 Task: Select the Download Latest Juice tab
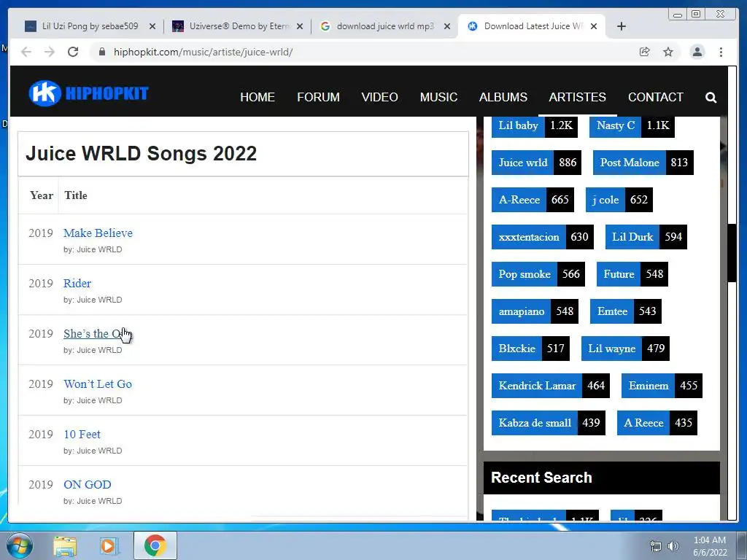pyautogui.click(x=532, y=26)
